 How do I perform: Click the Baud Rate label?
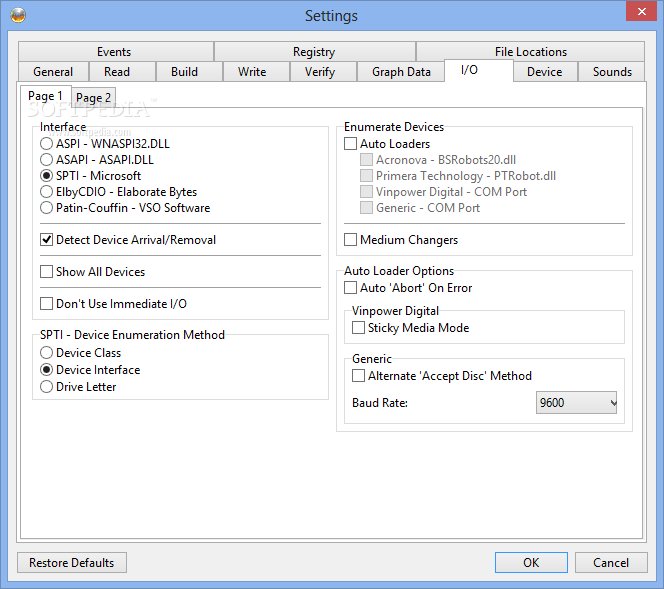(x=379, y=402)
